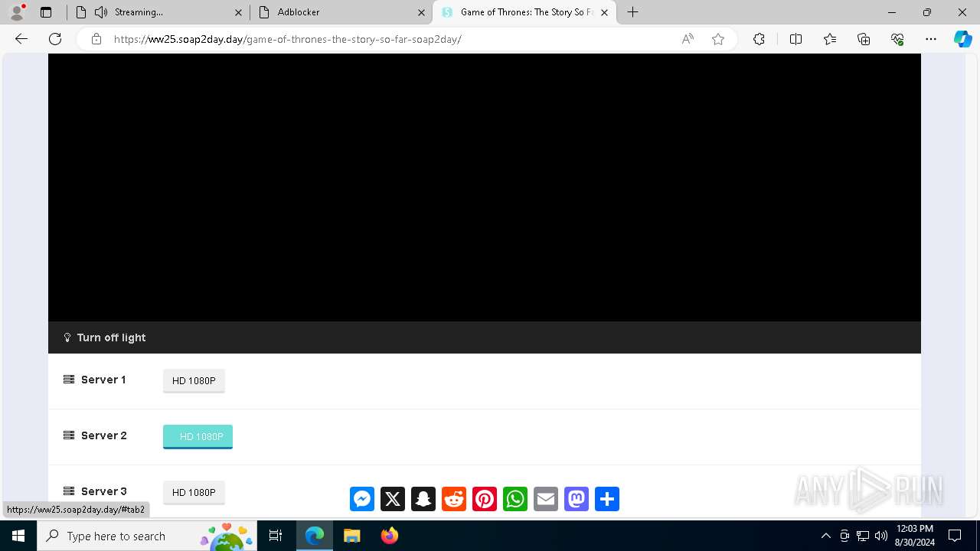Open the Copilot sidebar
This screenshot has height=551, width=980.
(x=962, y=39)
